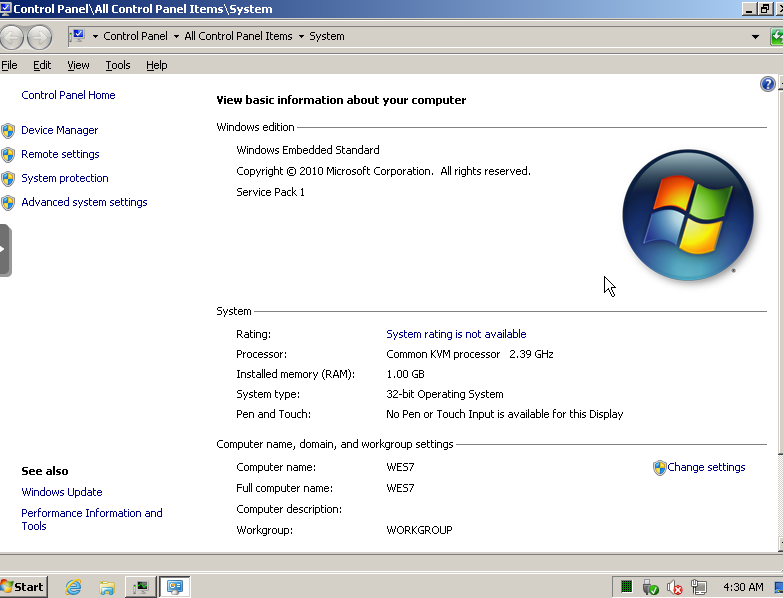Click the shield icon next to Change settings
The width and height of the screenshot is (783, 598).
pos(659,468)
